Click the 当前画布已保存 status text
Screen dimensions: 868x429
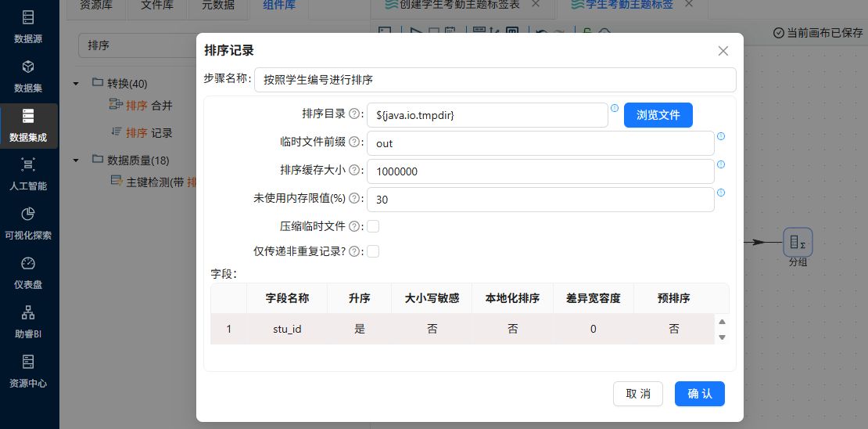click(x=819, y=33)
